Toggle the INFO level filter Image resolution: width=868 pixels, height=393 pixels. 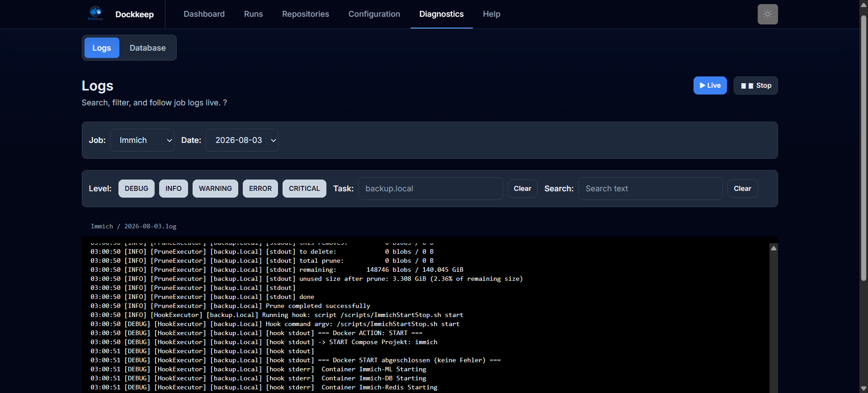tap(174, 189)
